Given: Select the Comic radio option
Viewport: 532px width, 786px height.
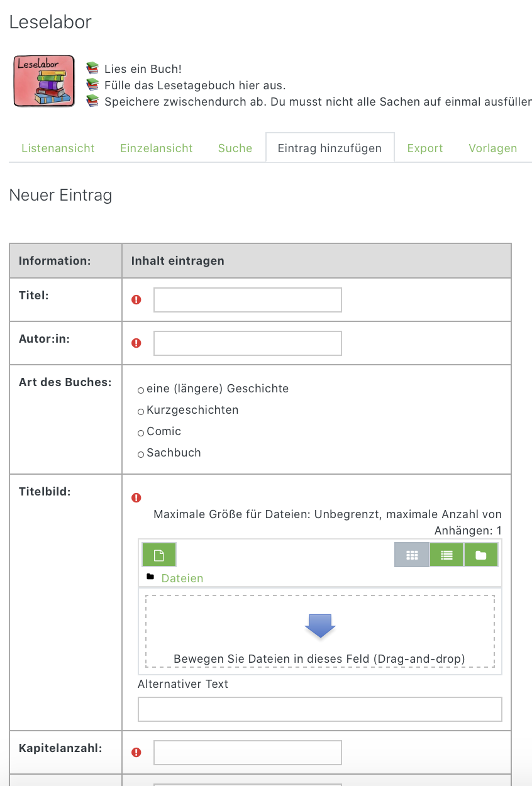Looking at the screenshot, I should pyautogui.click(x=141, y=433).
